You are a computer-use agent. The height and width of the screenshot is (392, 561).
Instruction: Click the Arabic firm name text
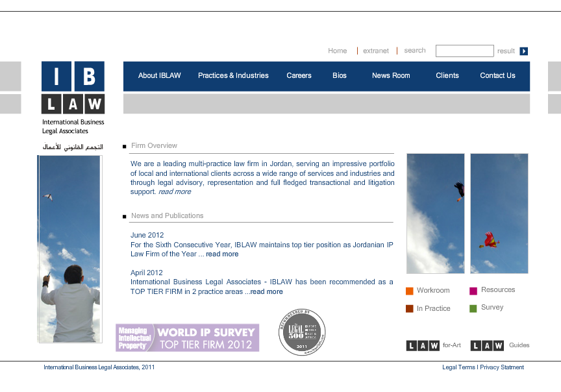(73, 147)
